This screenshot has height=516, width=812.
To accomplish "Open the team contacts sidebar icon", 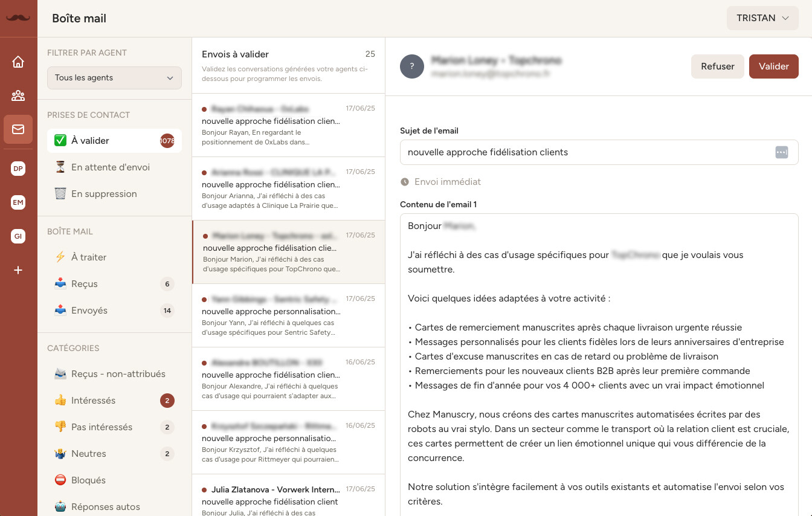I will pyautogui.click(x=18, y=95).
